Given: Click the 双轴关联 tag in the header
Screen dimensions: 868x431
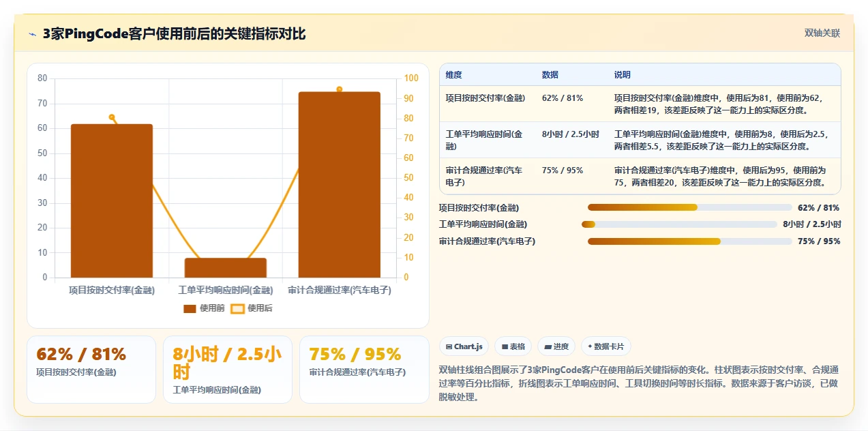Looking at the screenshot, I should coord(822,33).
